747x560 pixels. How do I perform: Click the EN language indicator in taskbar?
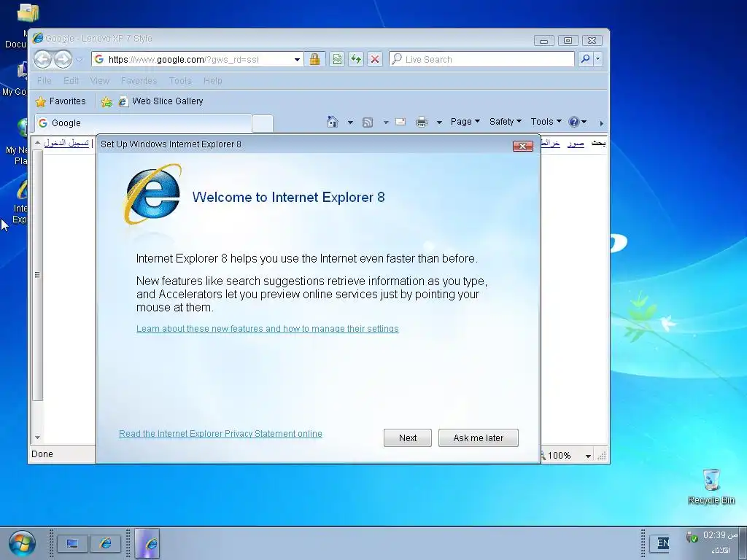click(662, 542)
